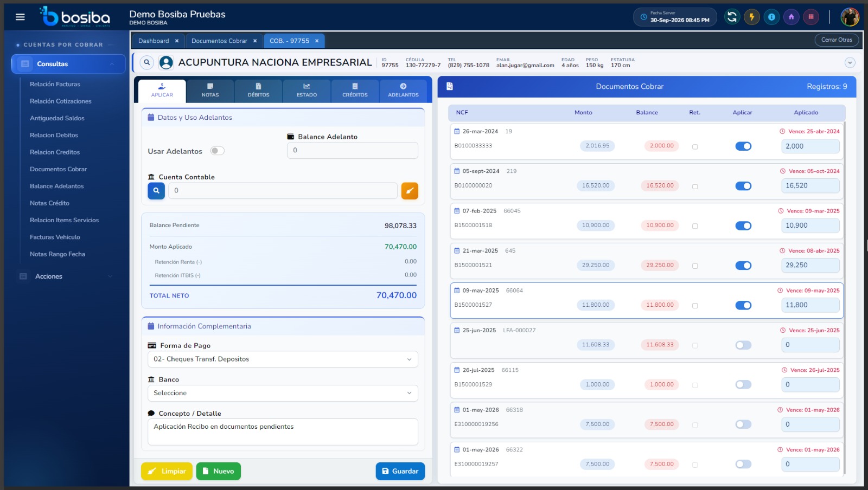Switch to the Notas tab
Image resolution: width=868 pixels, height=490 pixels.
(210, 91)
